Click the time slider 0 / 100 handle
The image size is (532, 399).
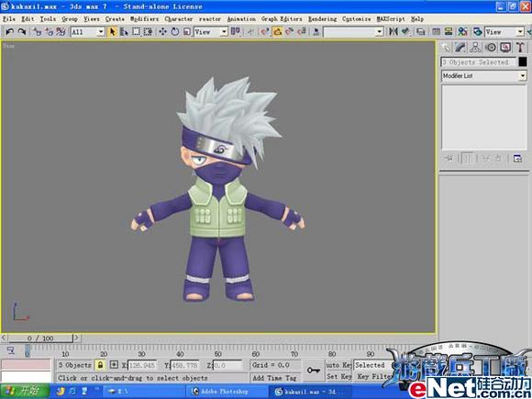coord(40,338)
